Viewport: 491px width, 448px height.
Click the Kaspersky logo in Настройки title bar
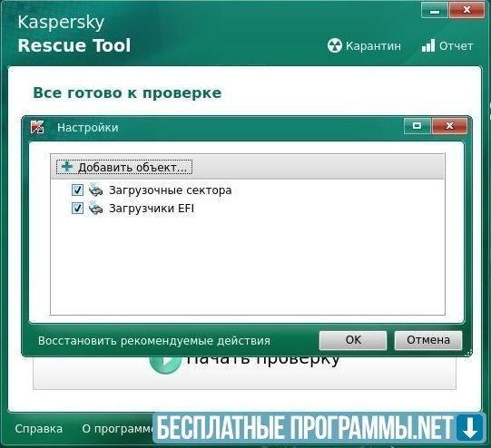[37, 127]
